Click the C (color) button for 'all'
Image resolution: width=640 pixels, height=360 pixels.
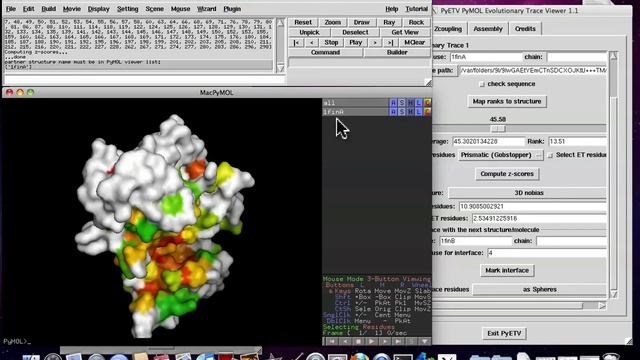tap(427, 103)
